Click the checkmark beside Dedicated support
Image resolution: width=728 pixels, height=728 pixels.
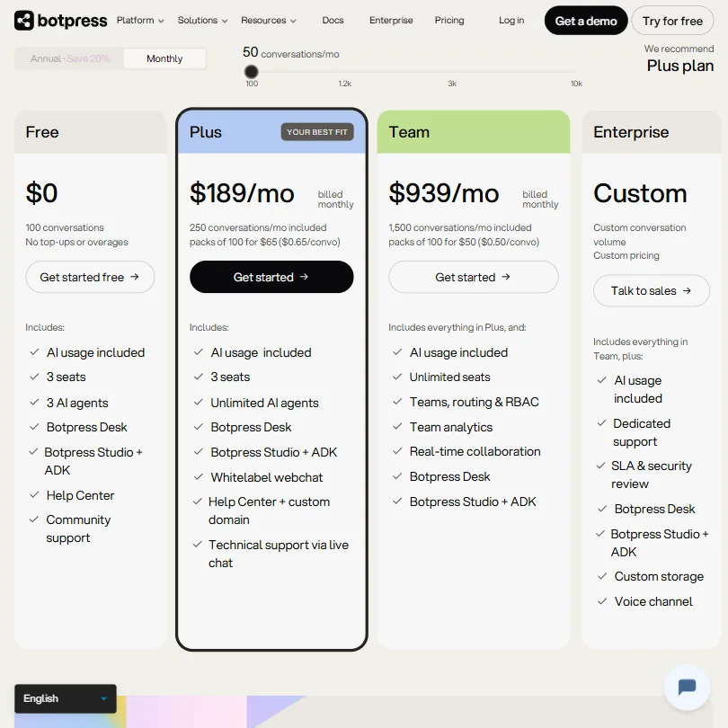pyautogui.click(x=601, y=423)
